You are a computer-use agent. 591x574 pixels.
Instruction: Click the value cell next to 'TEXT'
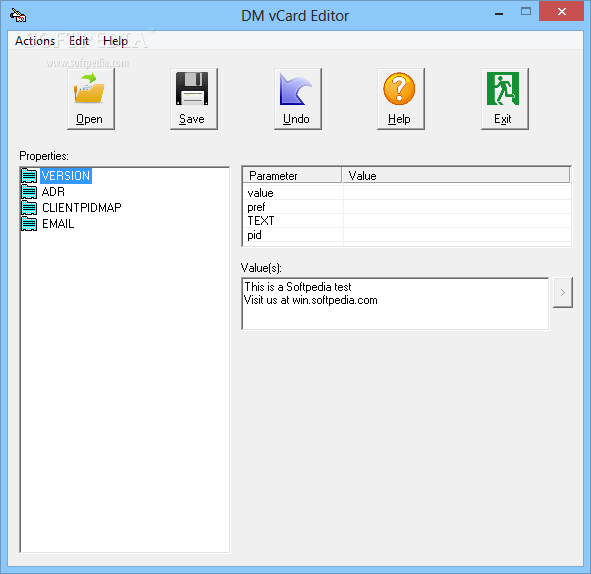point(457,220)
